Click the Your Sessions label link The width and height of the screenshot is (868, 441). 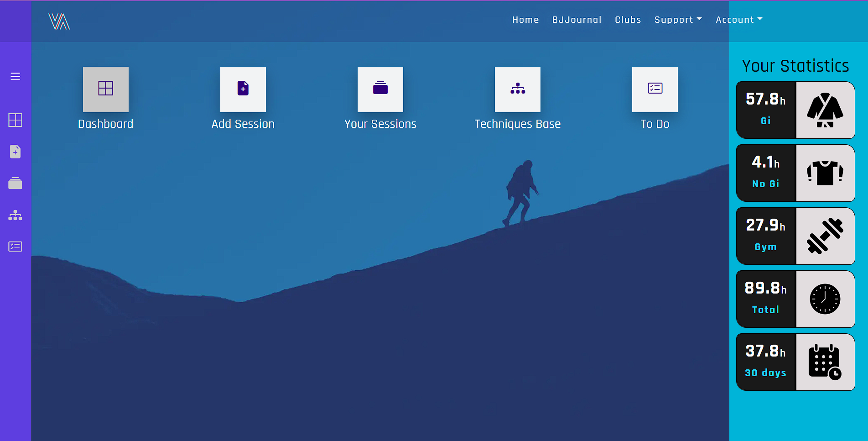point(380,124)
